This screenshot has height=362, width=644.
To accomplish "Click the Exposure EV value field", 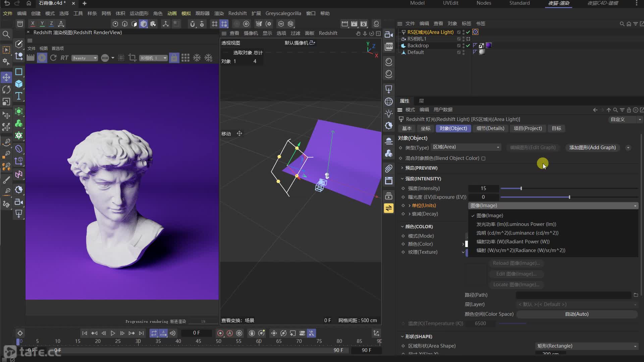I will pyautogui.click(x=483, y=197).
